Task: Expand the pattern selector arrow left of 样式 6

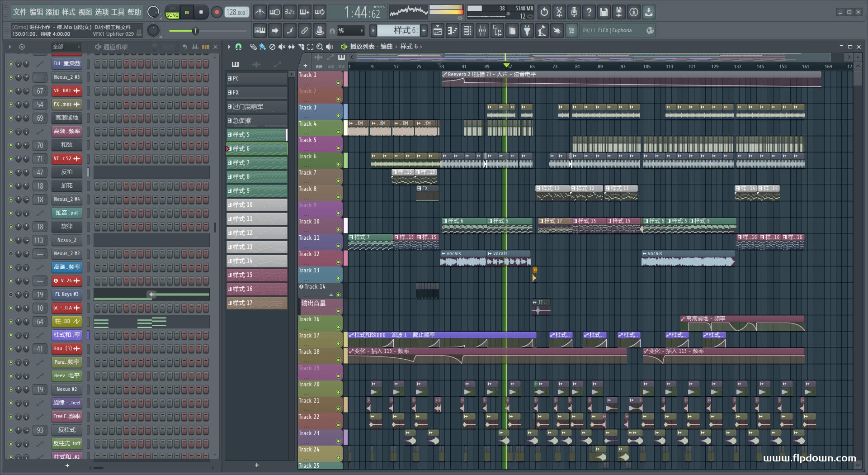Action: pos(373,31)
